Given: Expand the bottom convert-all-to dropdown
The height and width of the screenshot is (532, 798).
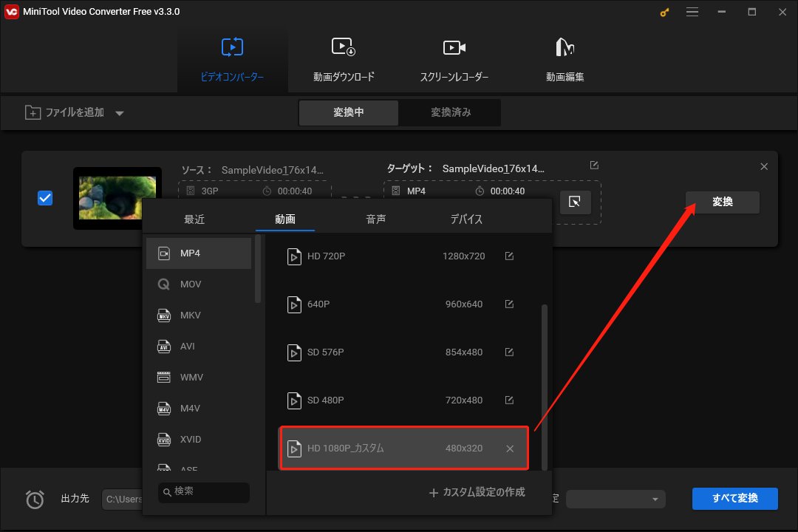Looking at the screenshot, I should [x=615, y=499].
